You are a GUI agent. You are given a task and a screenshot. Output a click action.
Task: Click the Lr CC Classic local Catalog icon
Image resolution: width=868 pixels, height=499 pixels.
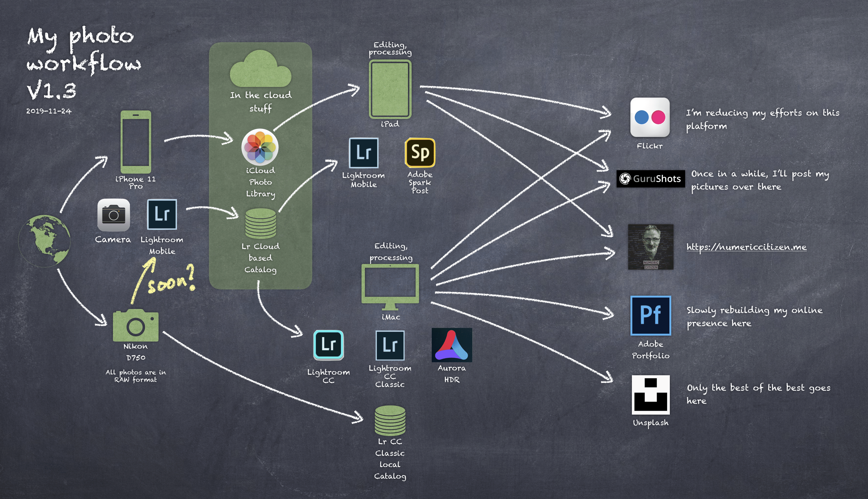pyautogui.click(x=390, y=421)
